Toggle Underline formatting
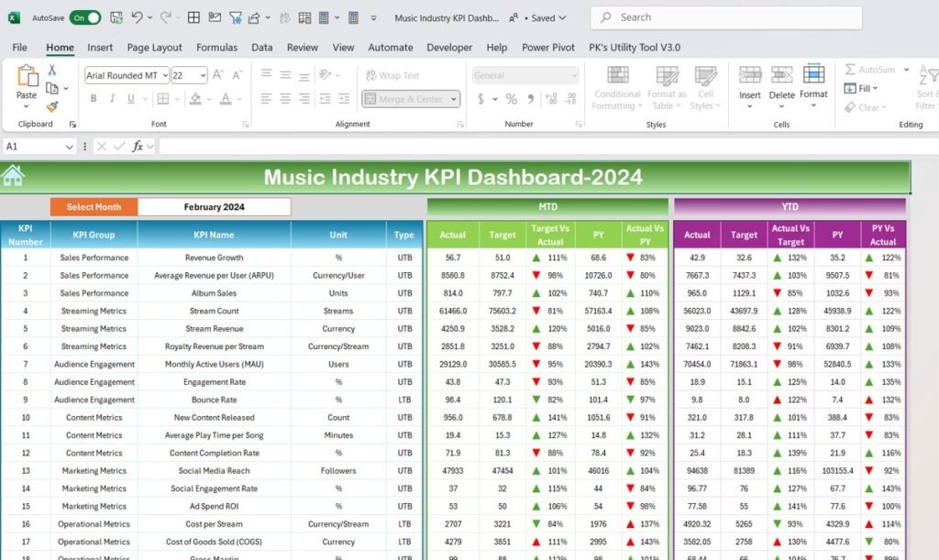This screenshot has width=939, height=560. click(130, 99)
